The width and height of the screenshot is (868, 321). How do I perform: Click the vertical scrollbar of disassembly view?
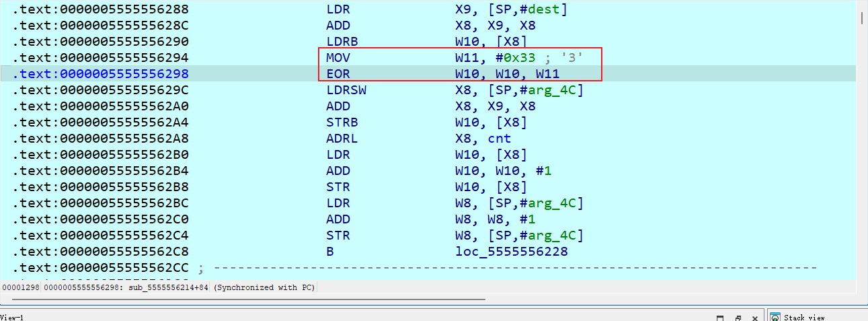[x=862, y=135]
